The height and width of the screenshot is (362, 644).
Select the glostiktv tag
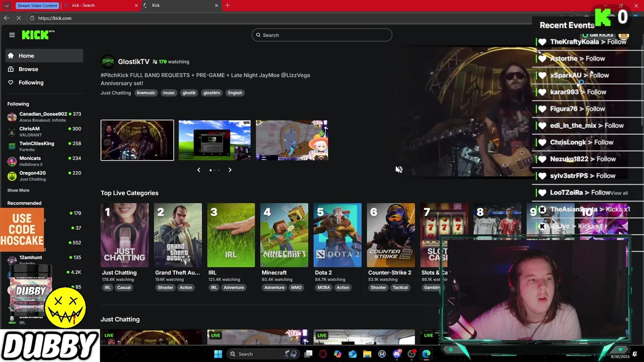tap(212, 93)
